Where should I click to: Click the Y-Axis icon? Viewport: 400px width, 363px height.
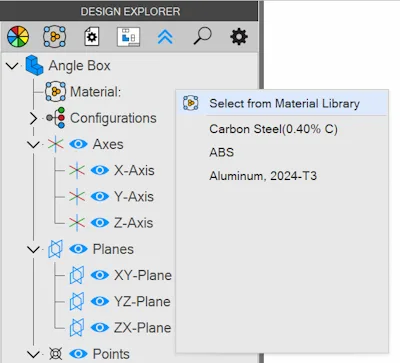tap(77, 196)
